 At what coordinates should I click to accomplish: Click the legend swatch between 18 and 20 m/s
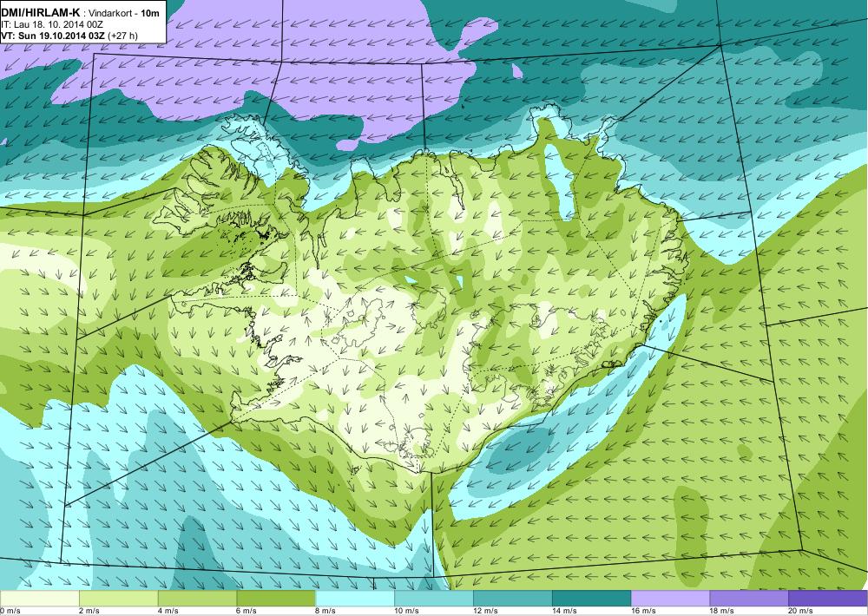coord(749,599)
